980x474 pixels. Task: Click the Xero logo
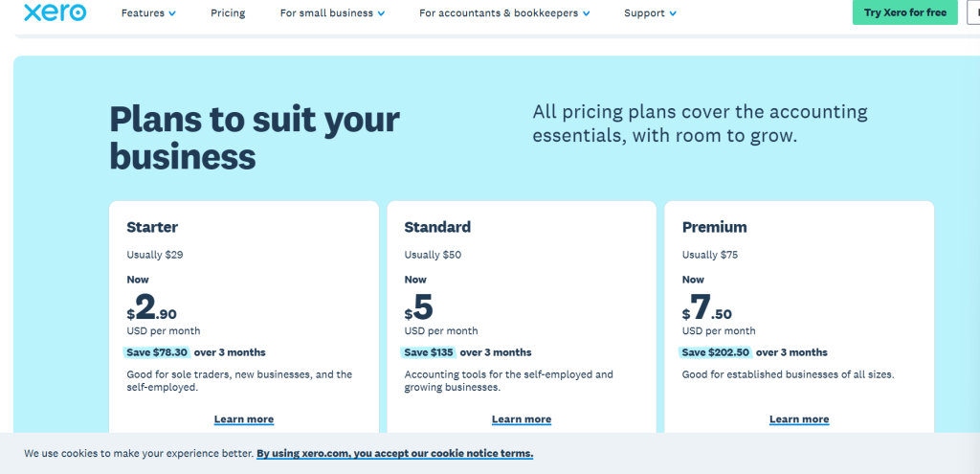coord(54,13)
